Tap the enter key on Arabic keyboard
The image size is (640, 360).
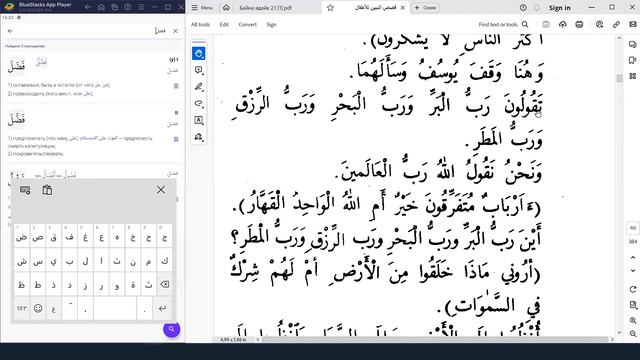tap(162, 308)
